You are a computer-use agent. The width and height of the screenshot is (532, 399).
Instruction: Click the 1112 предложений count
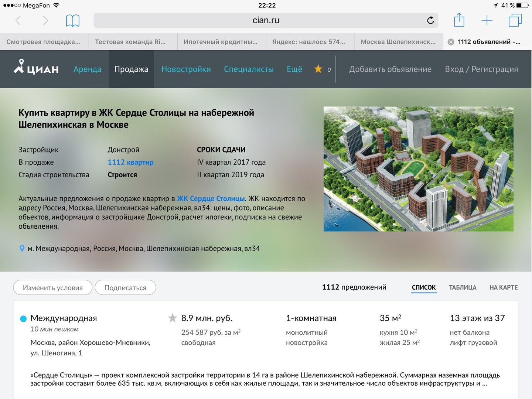(354, 287)
